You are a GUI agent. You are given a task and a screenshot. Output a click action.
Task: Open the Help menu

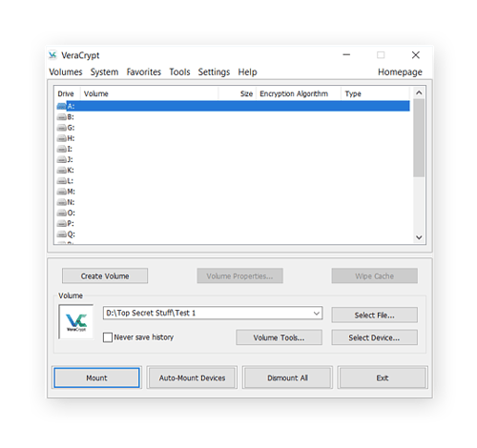(x=247, y=72)
